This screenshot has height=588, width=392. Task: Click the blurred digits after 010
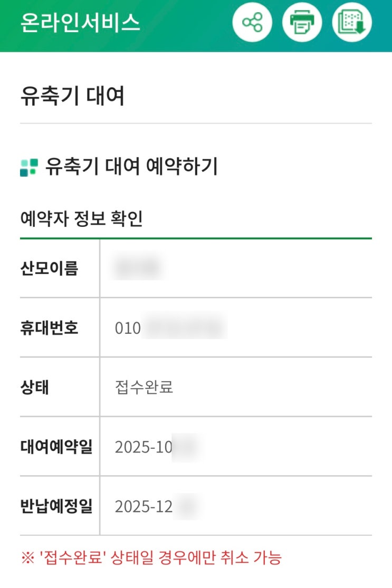click(185, 328)
